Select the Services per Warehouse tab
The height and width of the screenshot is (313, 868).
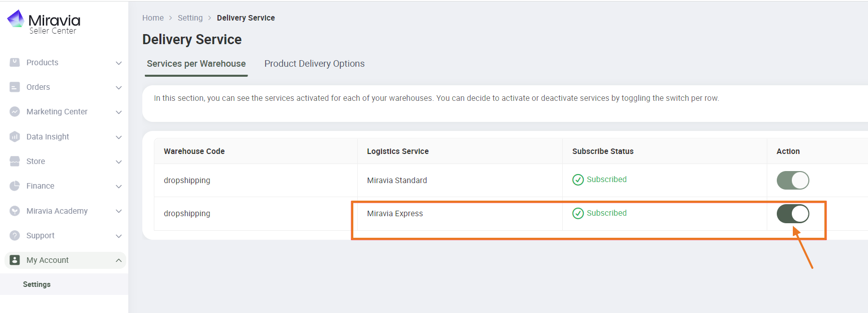[196, 63]
